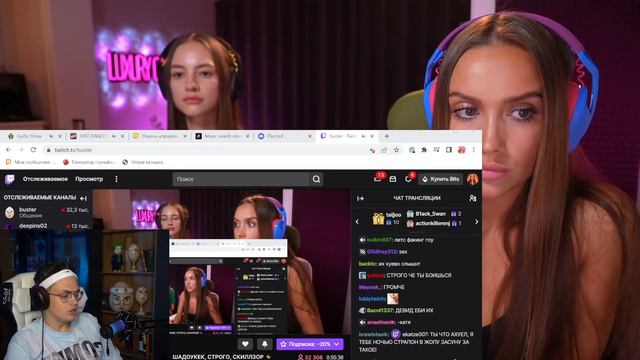Click the bell notification button
Image resolution: width=640 pixels, height=360 pixels.
click(264, 344)
